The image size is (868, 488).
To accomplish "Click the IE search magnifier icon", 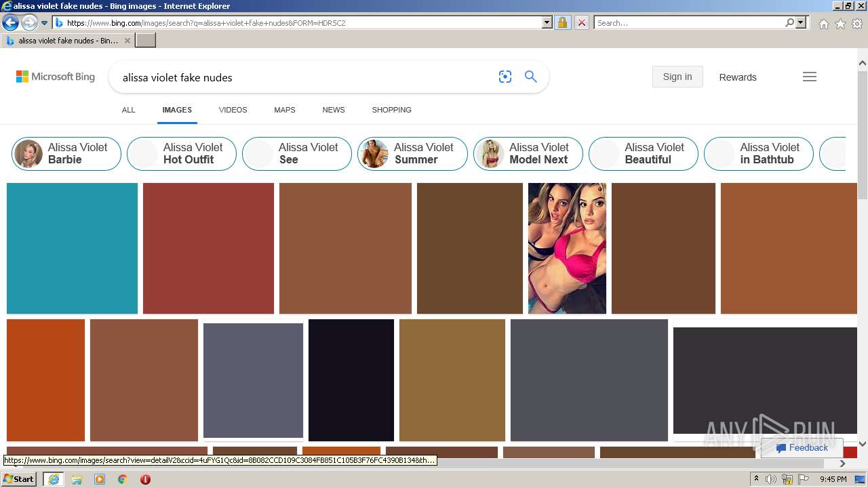I will coord(789,22).
